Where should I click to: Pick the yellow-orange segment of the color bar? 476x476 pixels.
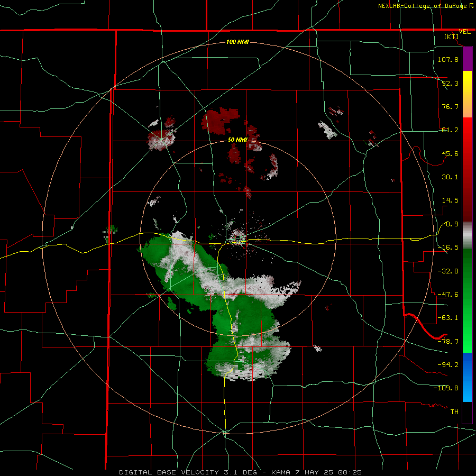(467, 94)
